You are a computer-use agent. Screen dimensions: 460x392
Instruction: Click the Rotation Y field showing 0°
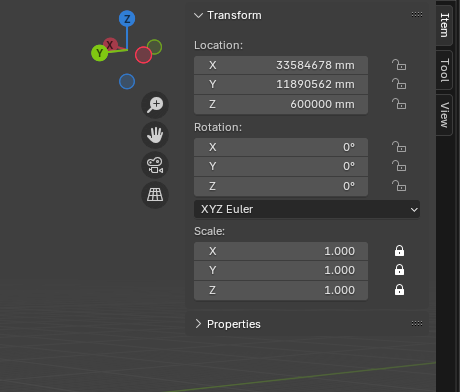click(281, 166)
